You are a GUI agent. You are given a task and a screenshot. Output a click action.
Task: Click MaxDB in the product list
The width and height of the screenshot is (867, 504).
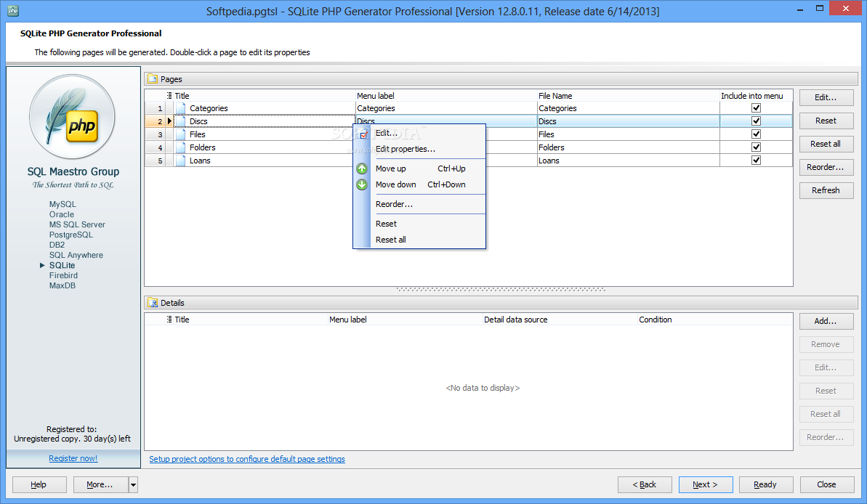tap(62, 285)
